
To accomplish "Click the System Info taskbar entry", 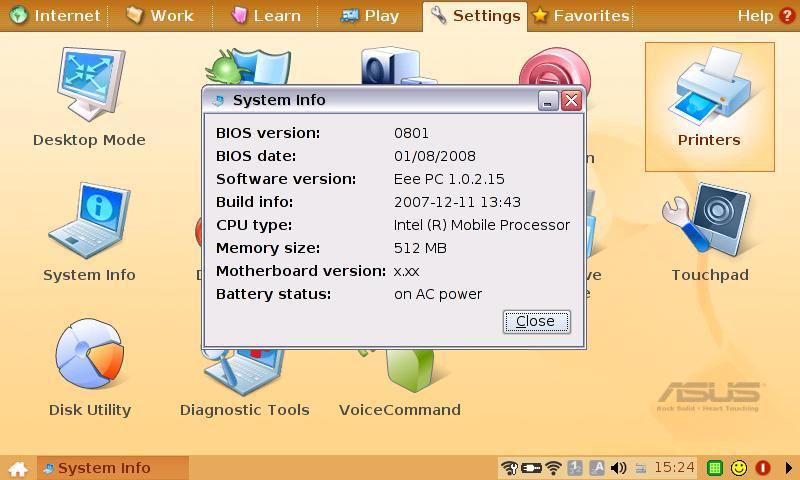I will [x=113, y=468].
